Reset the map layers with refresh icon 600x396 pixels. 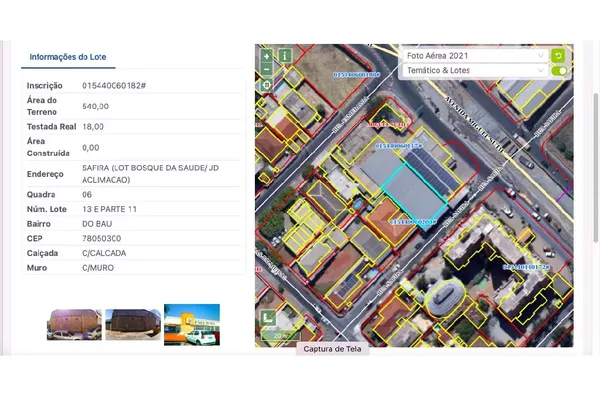[558, 56]
